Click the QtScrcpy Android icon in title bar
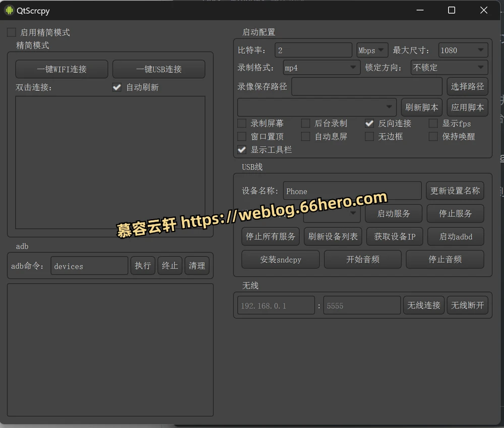This screenshot has height=428, width=504. [x=9, y=10]
